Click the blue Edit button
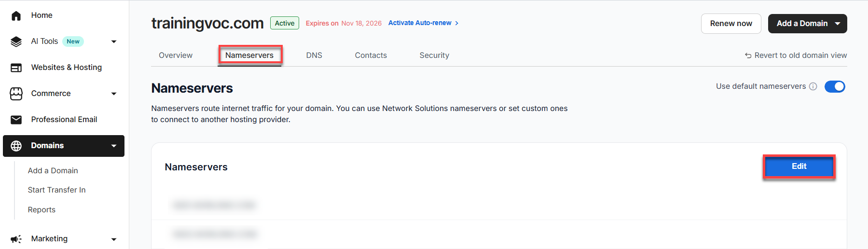Viewport: 868px width, 249px height. (x=799, y=166)
